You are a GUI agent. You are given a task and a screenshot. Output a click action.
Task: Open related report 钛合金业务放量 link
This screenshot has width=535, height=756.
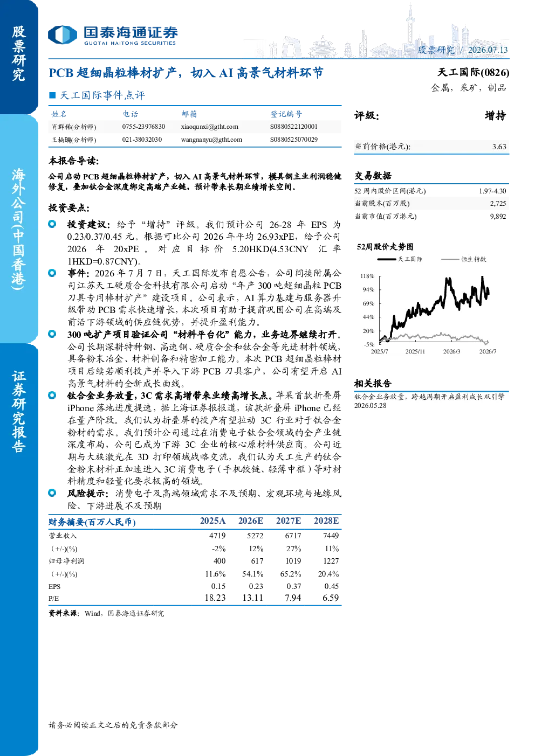[429, 400]
